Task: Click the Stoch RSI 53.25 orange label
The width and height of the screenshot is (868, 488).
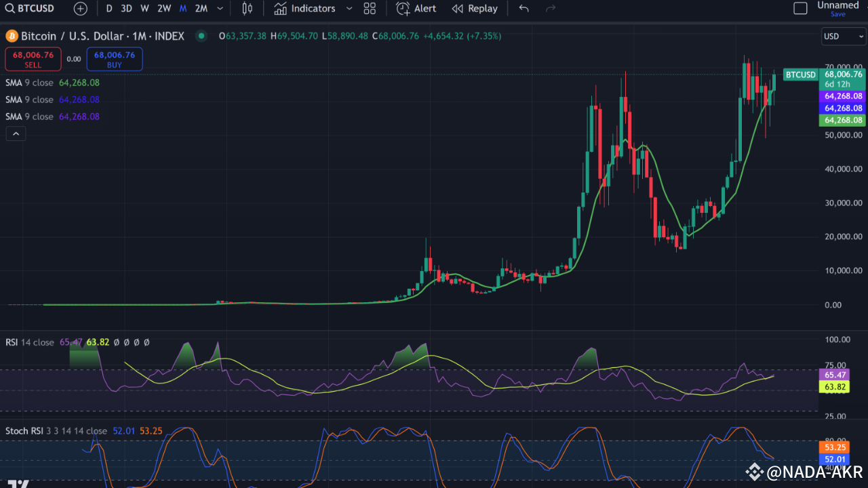Action: click(834, 447)
